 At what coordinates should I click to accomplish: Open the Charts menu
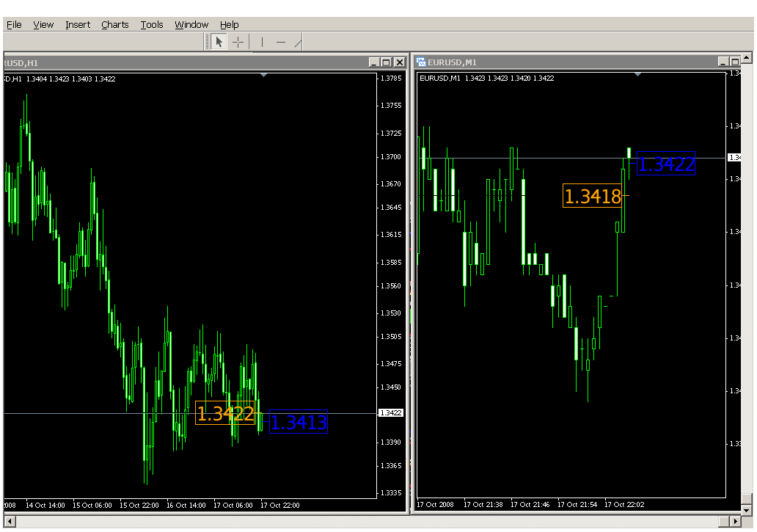[115, 25]
